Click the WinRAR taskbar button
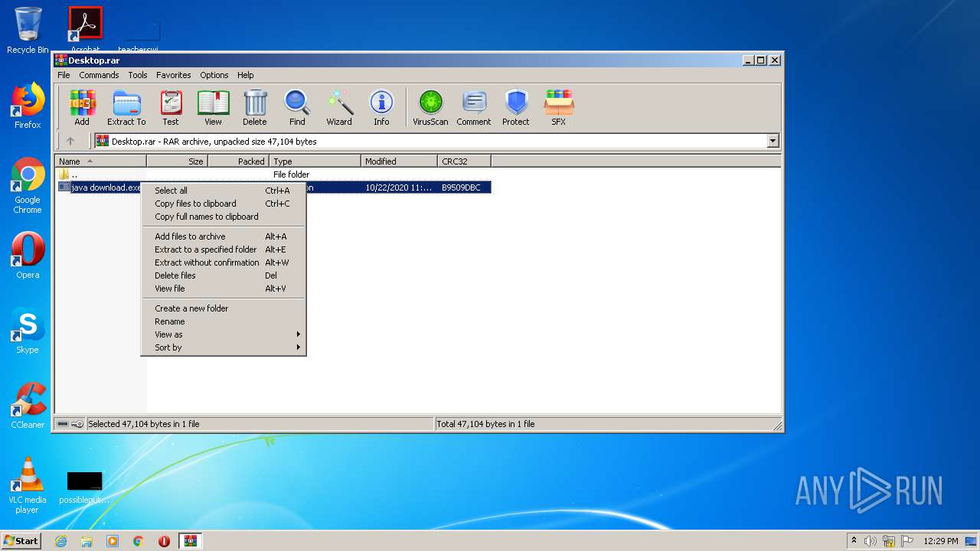 point(191,541)
